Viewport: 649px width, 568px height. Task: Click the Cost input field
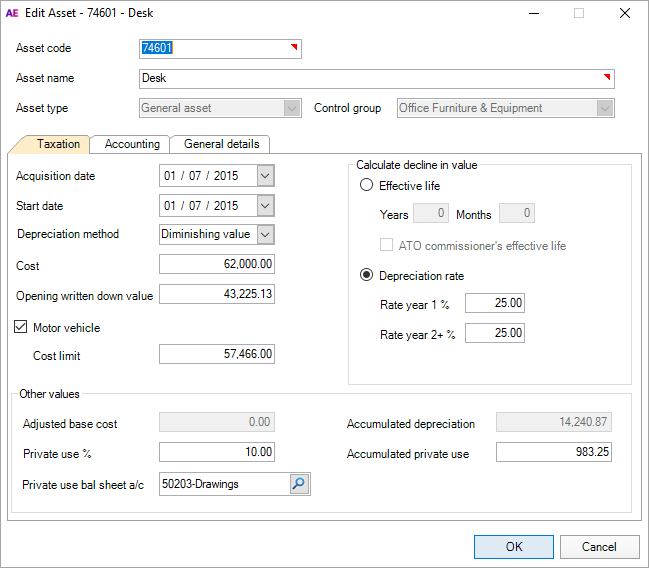point(217,264)
